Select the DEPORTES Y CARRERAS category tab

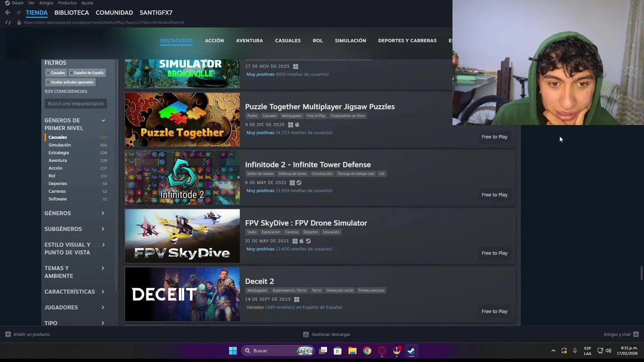pos(408,41)
